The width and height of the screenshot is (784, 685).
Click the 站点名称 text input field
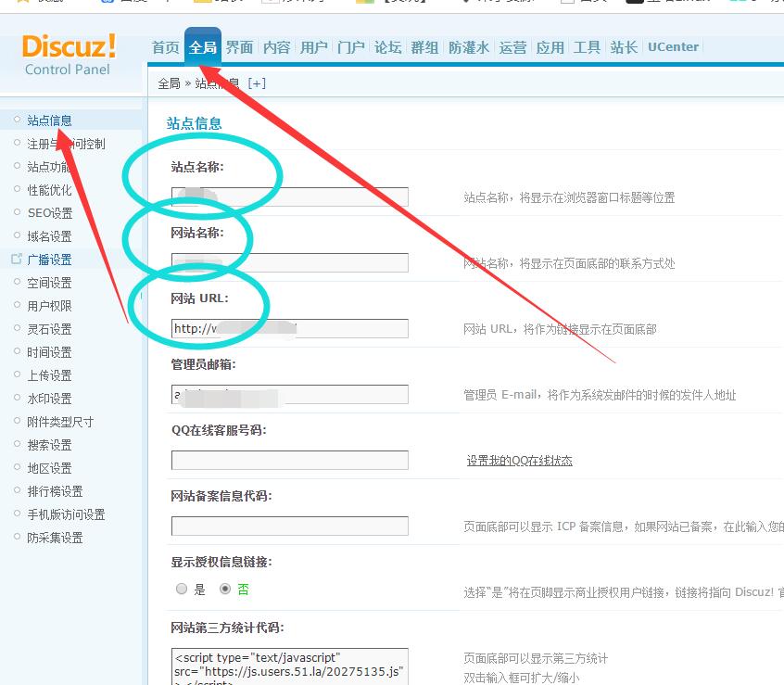pos(289,197)
